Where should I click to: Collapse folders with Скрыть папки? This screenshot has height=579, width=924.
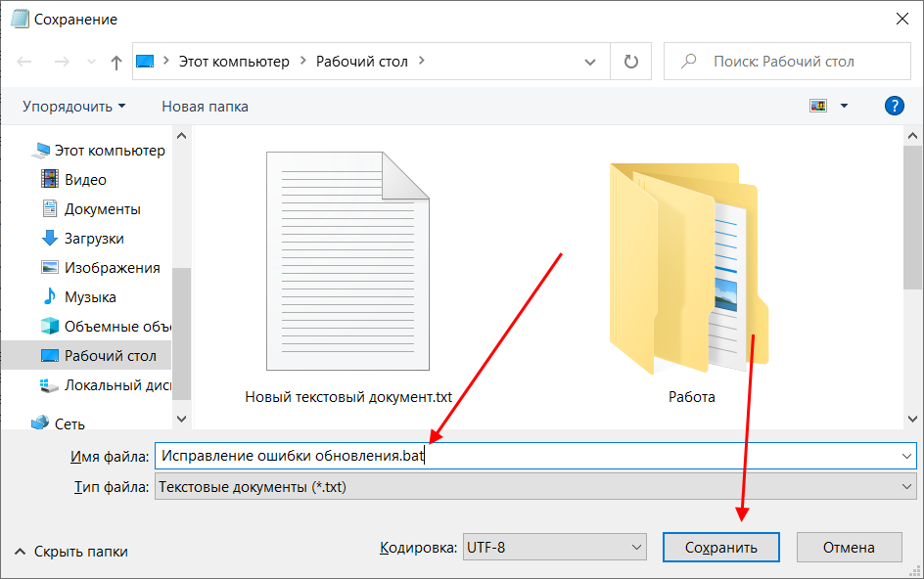coord(70,552)
